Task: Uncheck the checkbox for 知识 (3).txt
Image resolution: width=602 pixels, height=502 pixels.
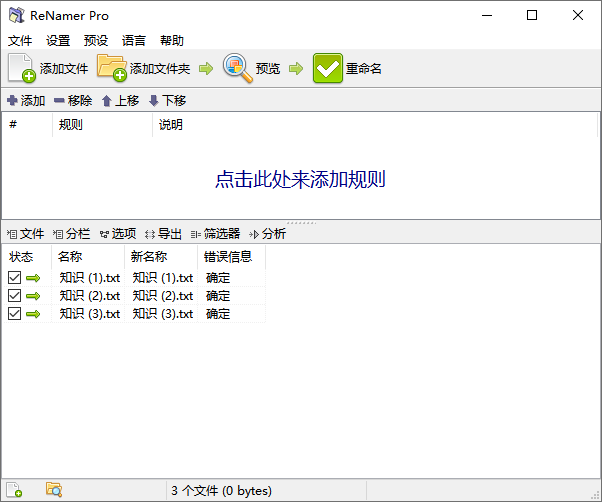Action: [x=14, y=314]
